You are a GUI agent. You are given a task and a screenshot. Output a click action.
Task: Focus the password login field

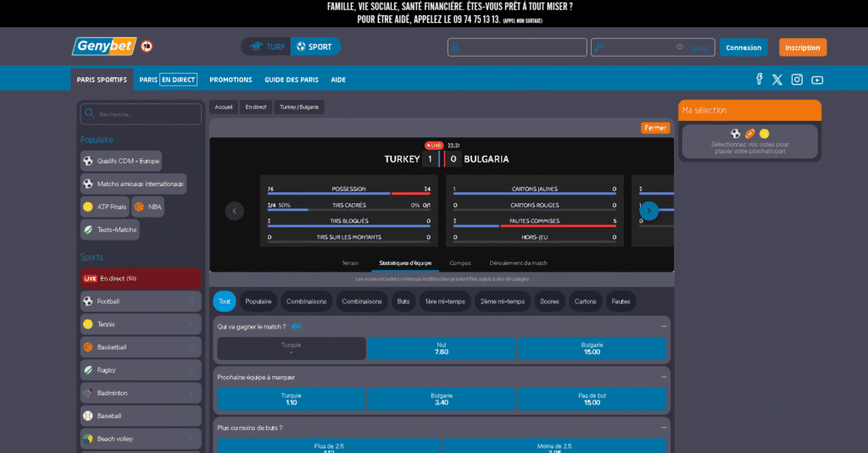tap(653, 47)
